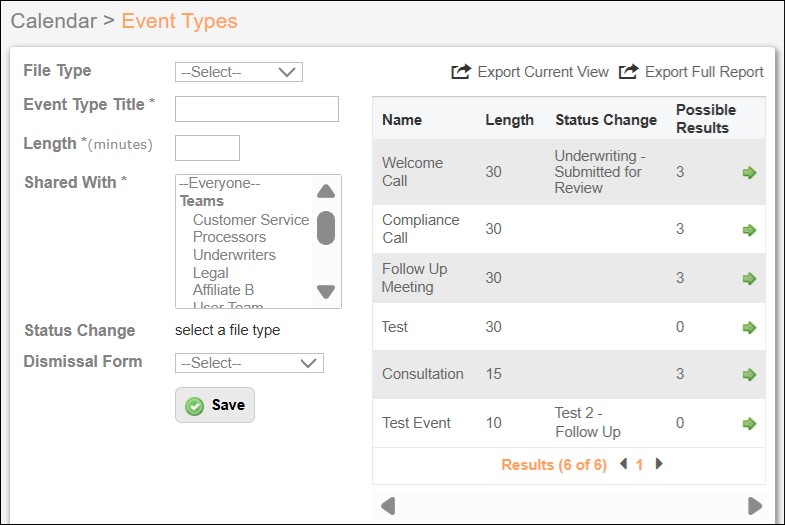
Task: Click the Results (6 of 6) text
Action: pos(554,465)
